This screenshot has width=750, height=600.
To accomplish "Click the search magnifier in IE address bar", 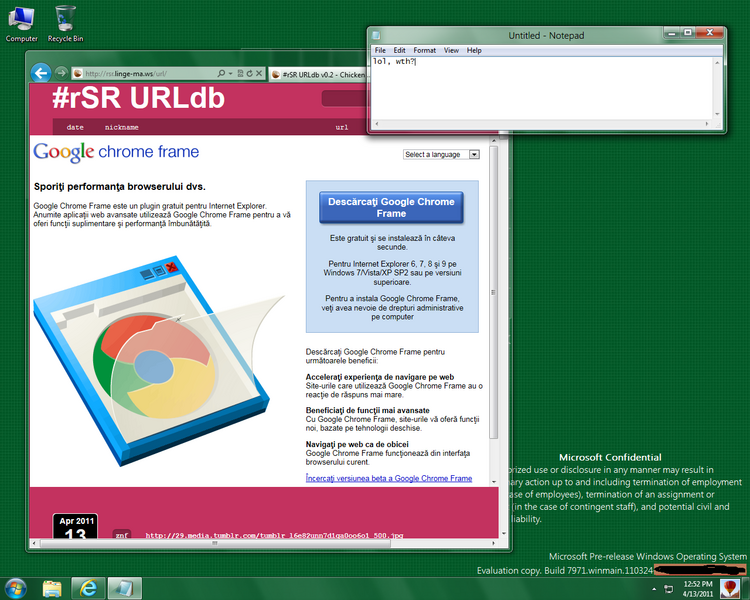I will pos(221,73).
